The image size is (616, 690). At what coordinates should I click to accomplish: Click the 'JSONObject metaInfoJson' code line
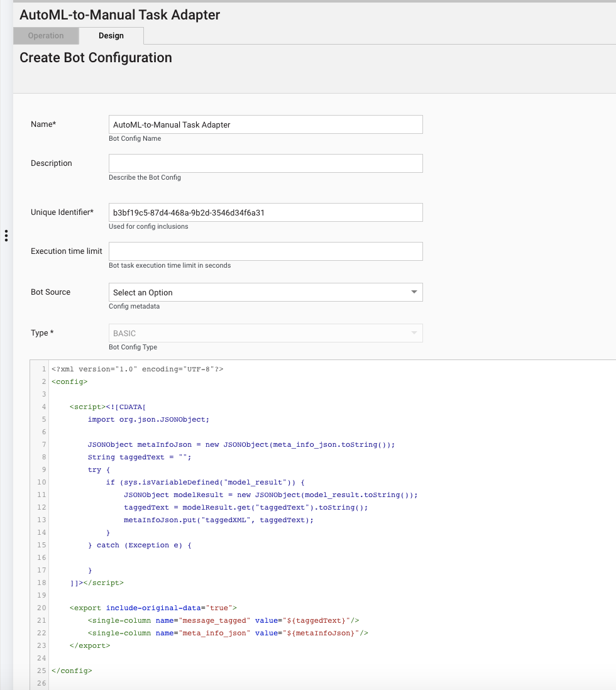tap(241, 444)
